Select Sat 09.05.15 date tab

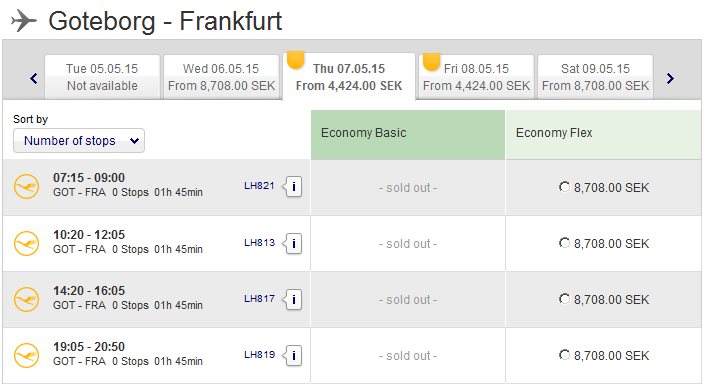click(595, 77)
